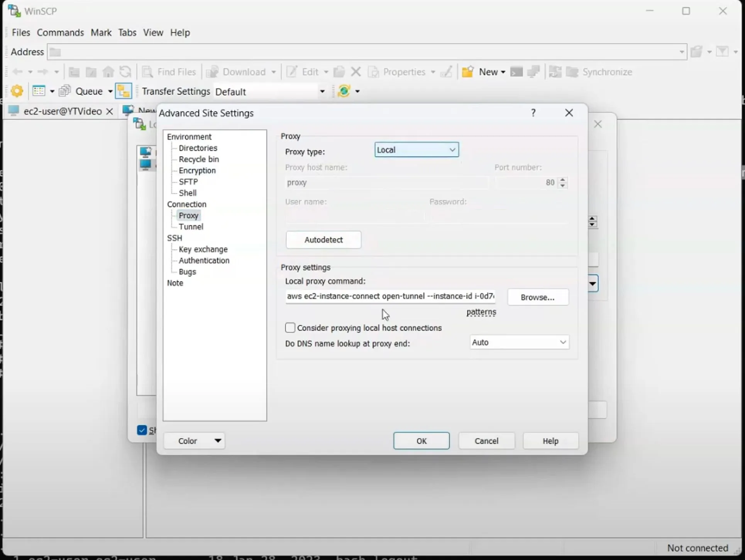The height and width of the screenshot is (560, 745).
Task: Expand the Transfer Settings Default dropdown
Action: [322, 91]
